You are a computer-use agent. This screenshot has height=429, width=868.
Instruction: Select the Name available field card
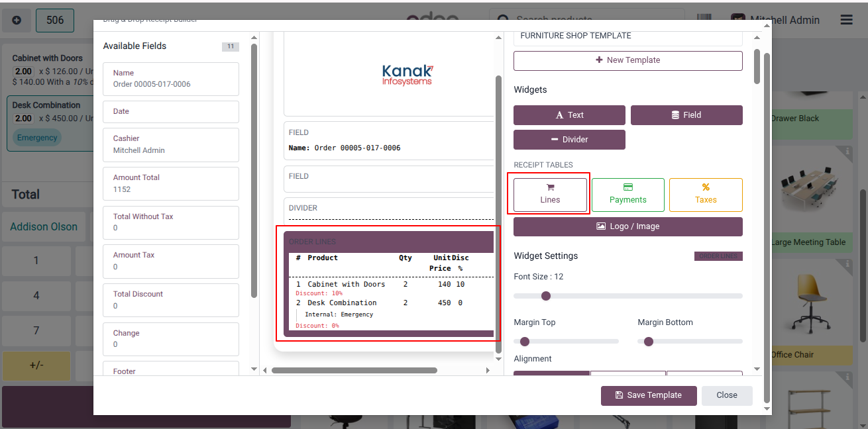pyautogui.click(x=171, y=79)
